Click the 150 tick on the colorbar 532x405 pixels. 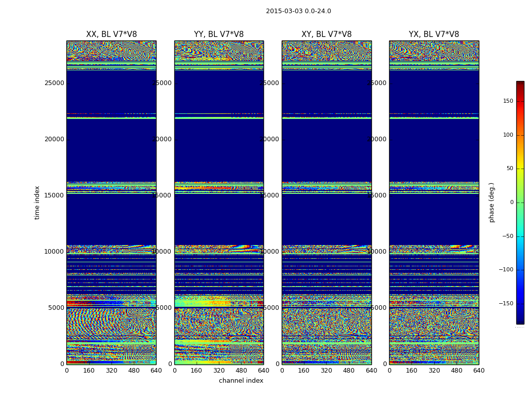coord(507,101)
